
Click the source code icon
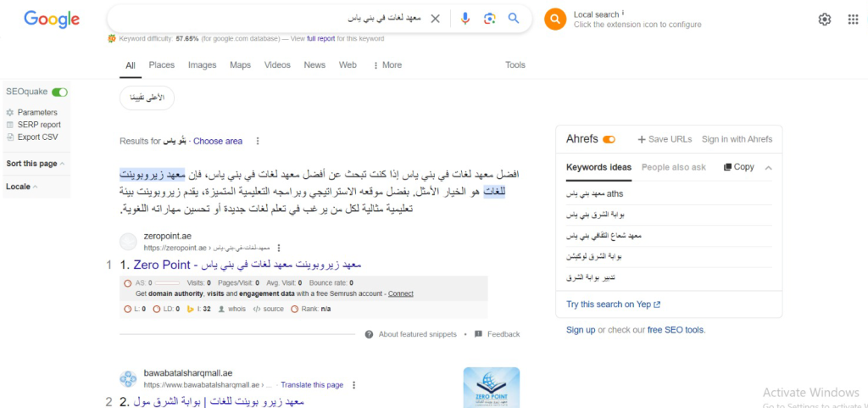click(256, 309)
